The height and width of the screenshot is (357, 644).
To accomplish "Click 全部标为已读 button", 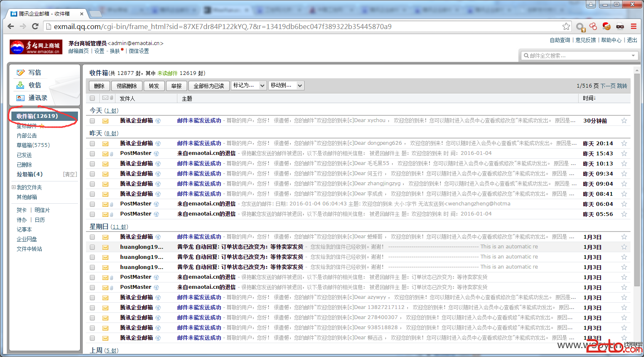I will pos(209,86).
